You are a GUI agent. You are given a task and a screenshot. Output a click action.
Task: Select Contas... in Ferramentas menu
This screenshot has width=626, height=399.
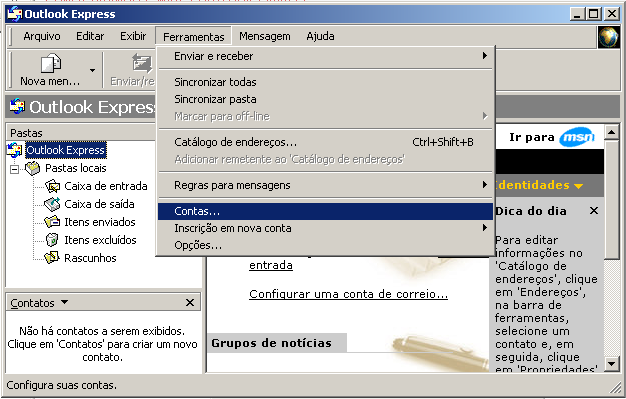point(325,211)
